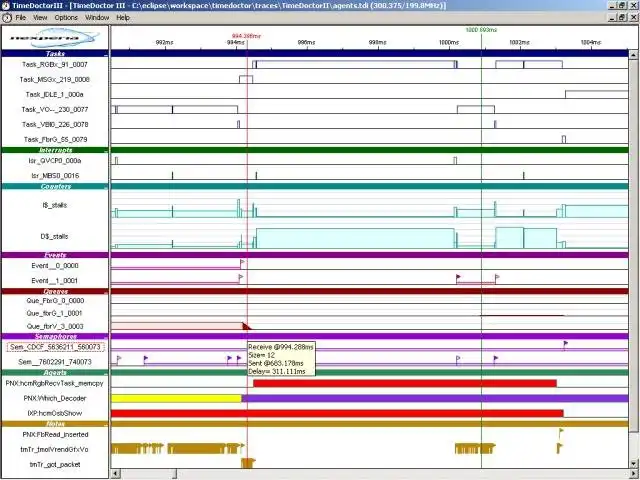Open the Window menu
Image resolution: width=640 pixels, height=480 pixels.
(x=97, y=18)
